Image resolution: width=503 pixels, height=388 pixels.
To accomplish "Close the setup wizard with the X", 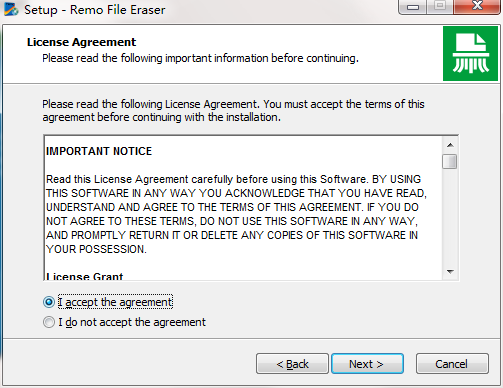I will [x=477, y=6].
